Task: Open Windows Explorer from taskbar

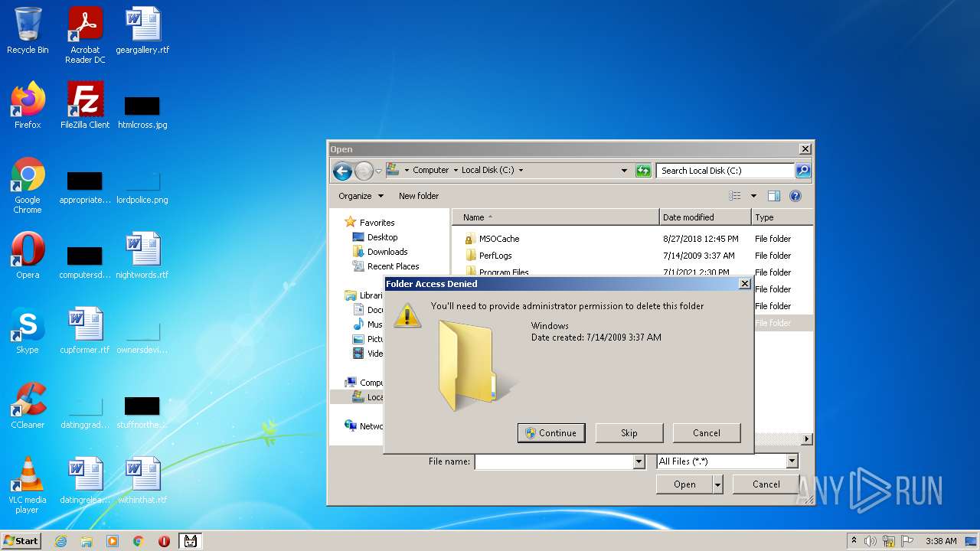Action: click(87, 541)
